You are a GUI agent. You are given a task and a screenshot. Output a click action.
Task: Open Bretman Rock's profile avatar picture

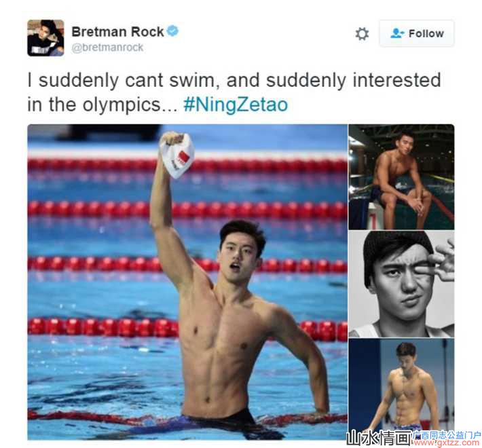coord(45,38)
